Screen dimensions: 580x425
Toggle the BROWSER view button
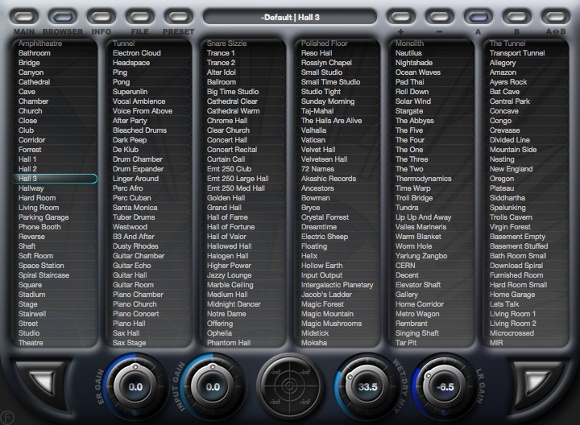(x=63, y=17)
